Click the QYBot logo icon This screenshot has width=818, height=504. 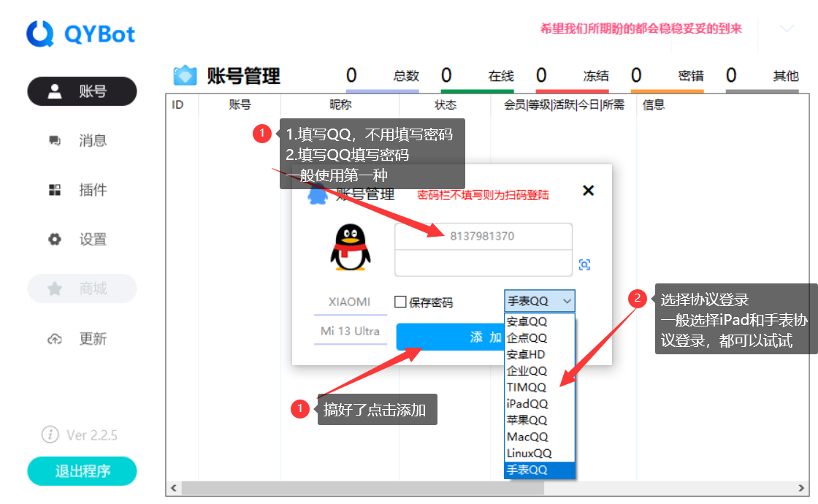(x=41, y=34)
